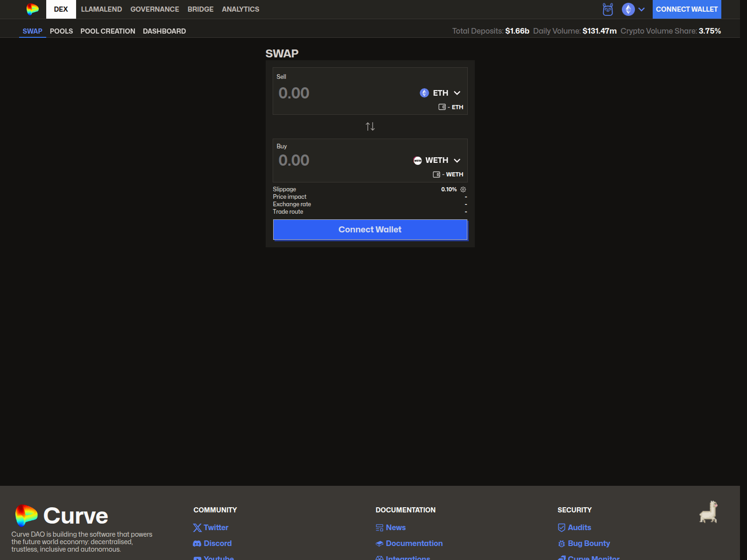Screen dimensions: 747x560
Task: Click the wallet balance icon beside ETH
Action: pos(442,107)
